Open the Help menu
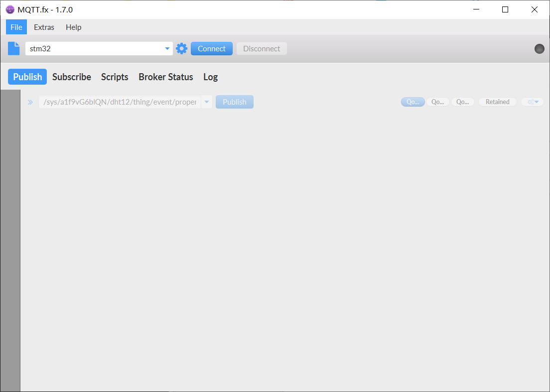Viewport: 550px width, 392px height. pyautogui.click(x=74, y=27)
